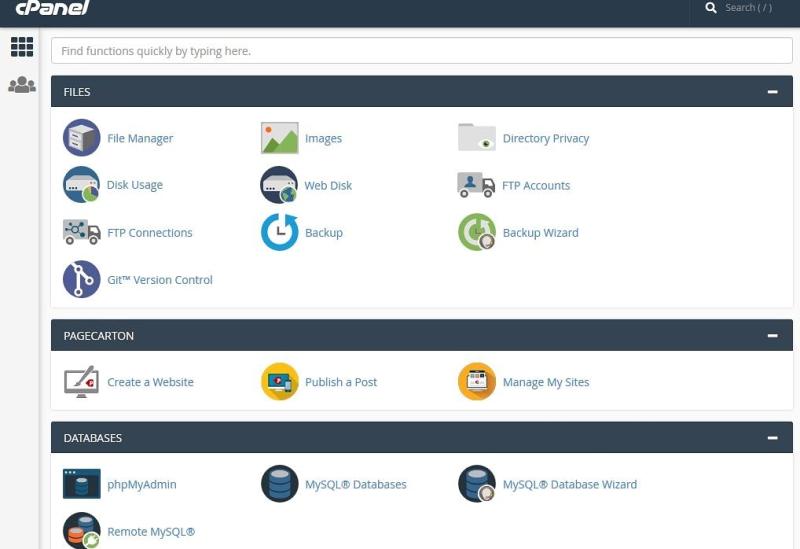
Task: Open the MySQL Databases icon
Action: coord(280,484)
